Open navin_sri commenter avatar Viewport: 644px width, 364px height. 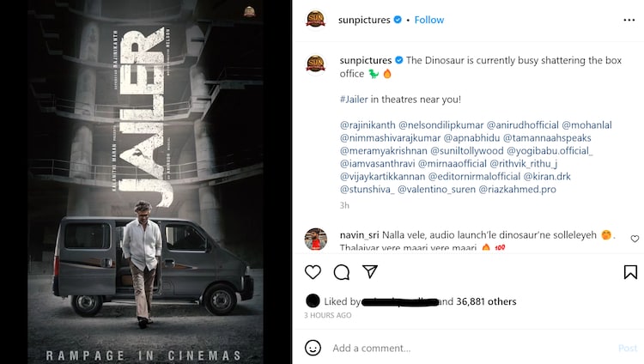click(315, 240)
